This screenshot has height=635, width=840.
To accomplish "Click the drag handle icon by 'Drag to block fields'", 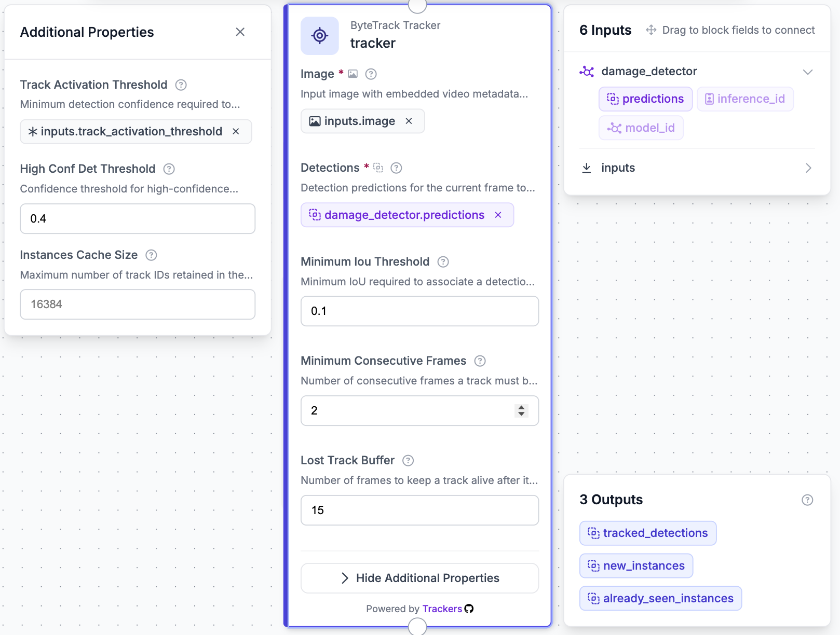I will click(651, 30).
